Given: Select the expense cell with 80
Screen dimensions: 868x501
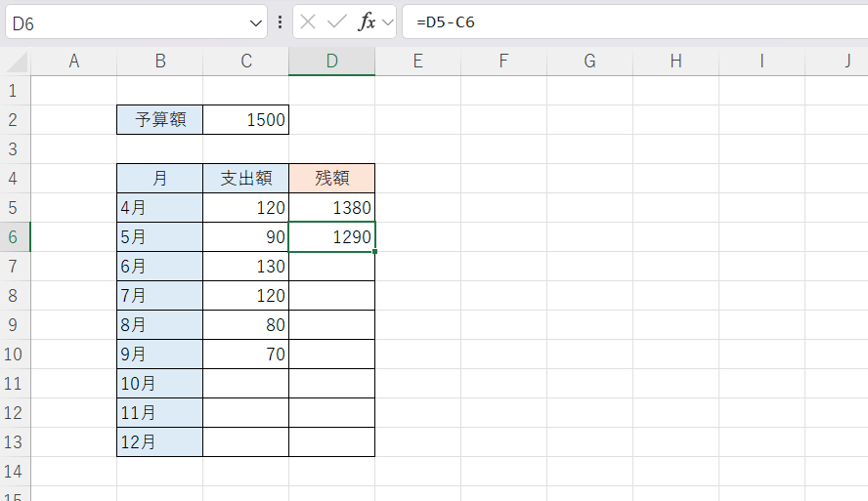Looking at the screenshot, I should tap(245, 324).
